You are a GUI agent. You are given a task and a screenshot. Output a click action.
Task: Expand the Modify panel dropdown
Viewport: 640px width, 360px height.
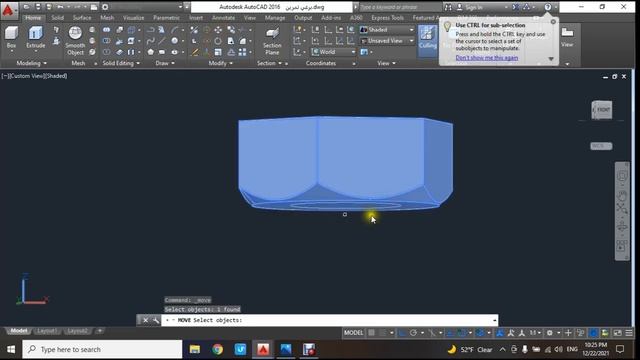[220, 63]
